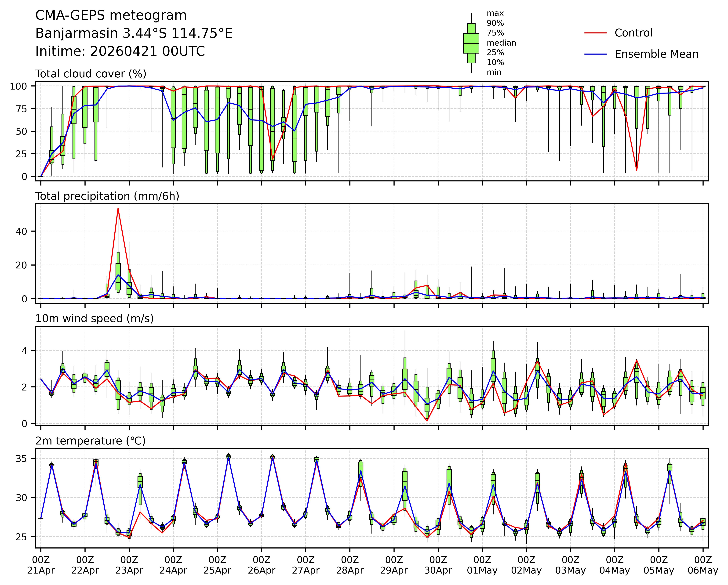Screen dimensions: 728x585
Task: Click the red Control legend line
Action: [x=595, y=33]
